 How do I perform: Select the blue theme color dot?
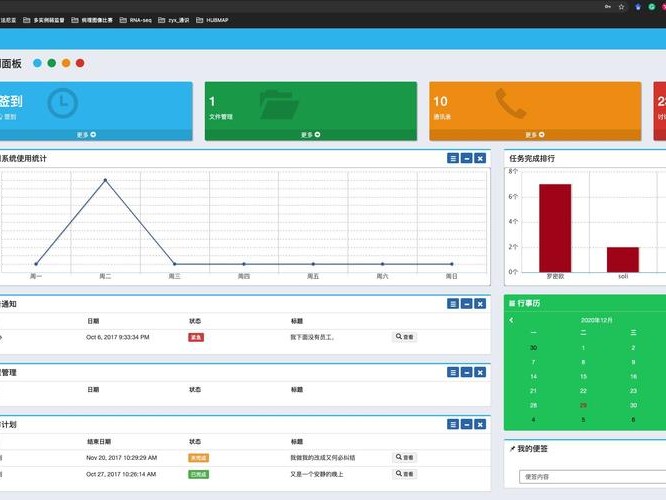(37, 63)
